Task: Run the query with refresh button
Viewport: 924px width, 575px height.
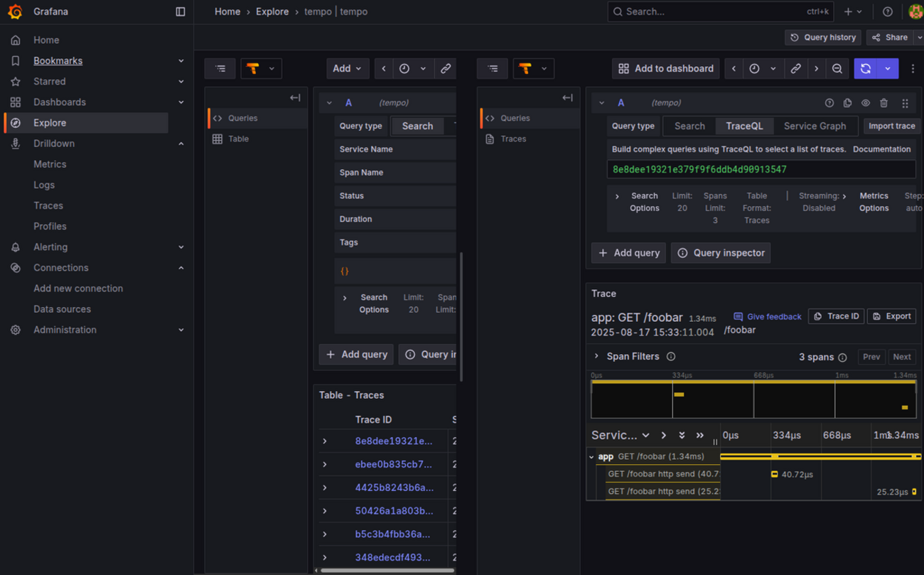Action: point(866,68)
